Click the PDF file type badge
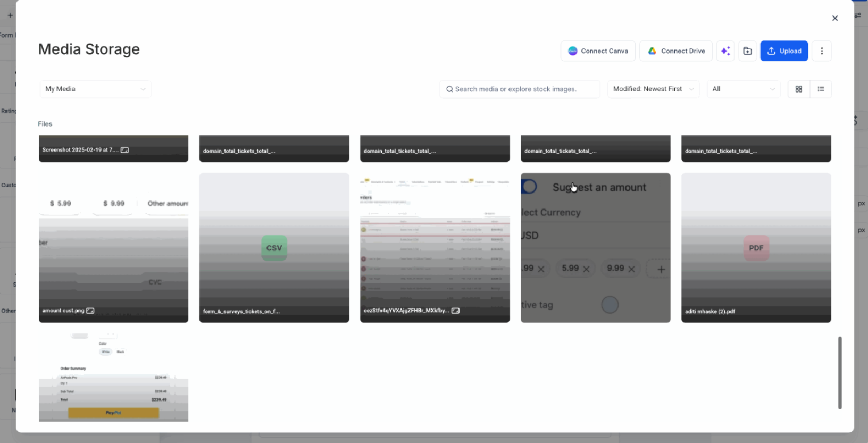 756,248
